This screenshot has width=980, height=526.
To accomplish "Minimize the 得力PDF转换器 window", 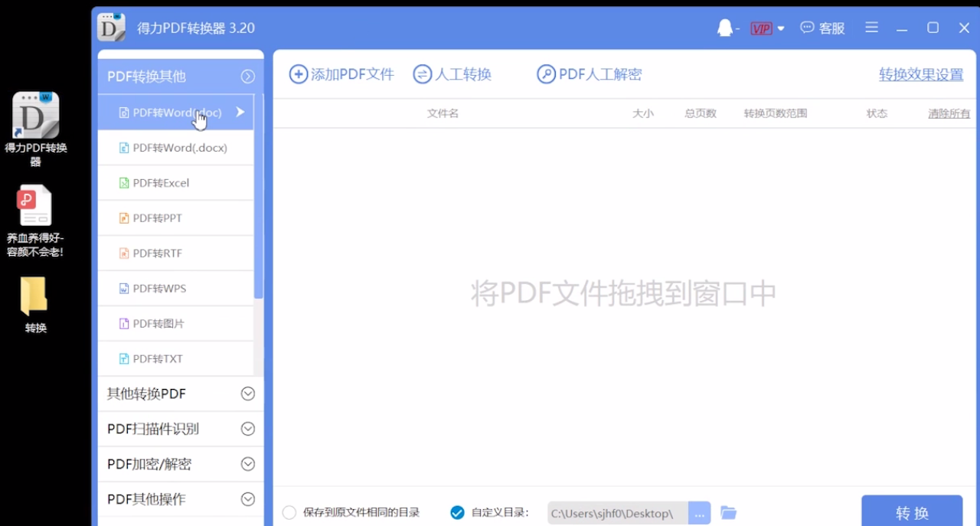I will [902, 28].
